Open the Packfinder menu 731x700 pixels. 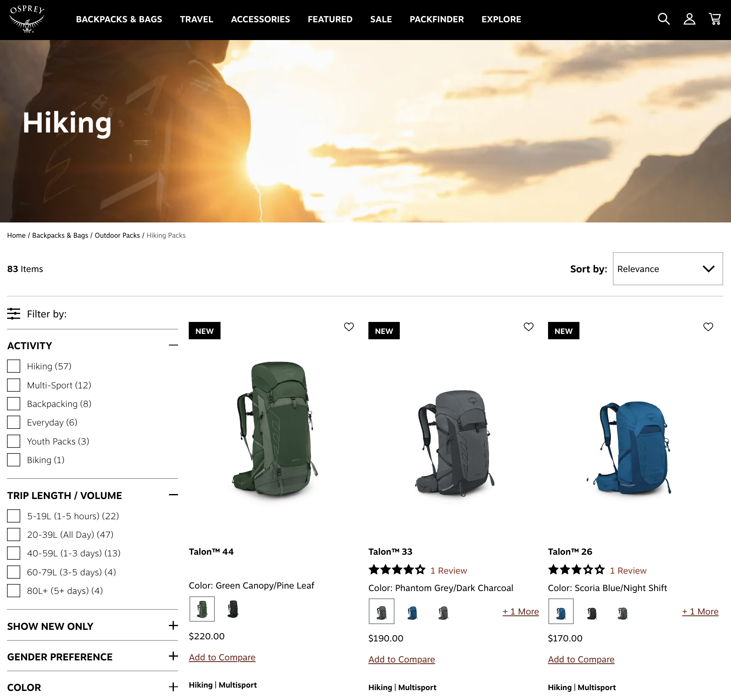(x=437, y=19)
